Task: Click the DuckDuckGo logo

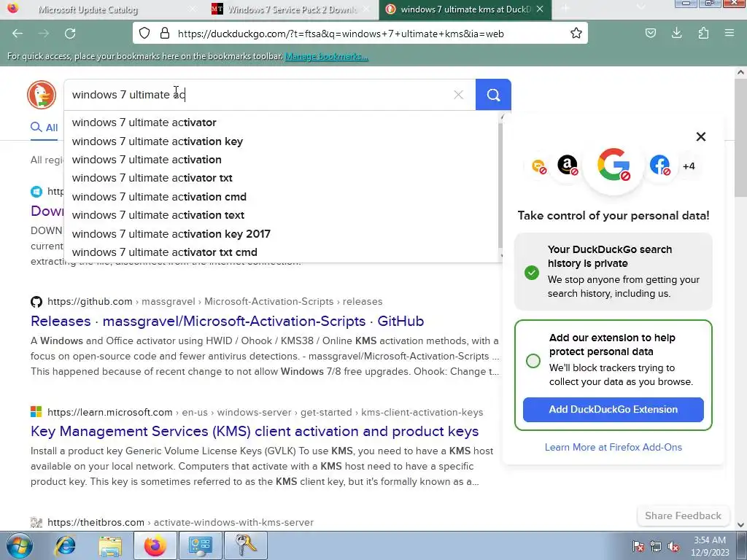Action: click(42, 94)
